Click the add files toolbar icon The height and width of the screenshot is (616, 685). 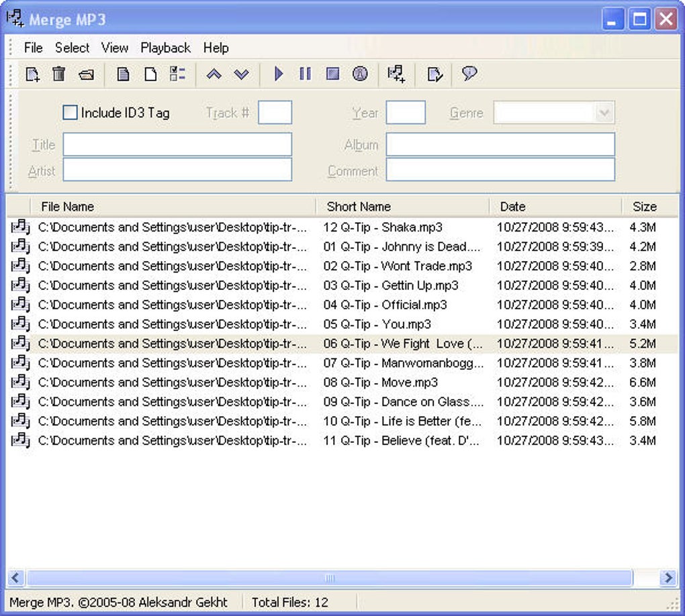pos(33,74)
